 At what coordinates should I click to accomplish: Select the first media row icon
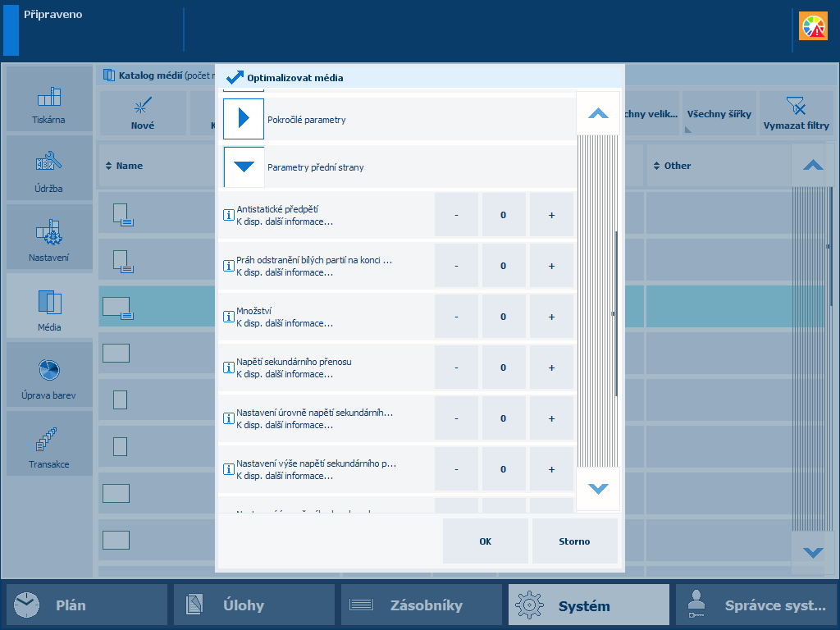coord(123,214)
